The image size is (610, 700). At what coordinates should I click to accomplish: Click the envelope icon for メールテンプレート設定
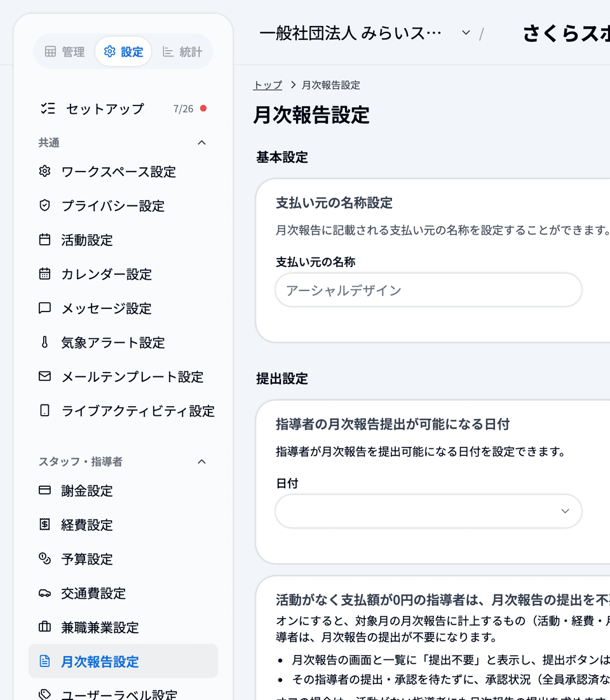[x=44, y=376]
